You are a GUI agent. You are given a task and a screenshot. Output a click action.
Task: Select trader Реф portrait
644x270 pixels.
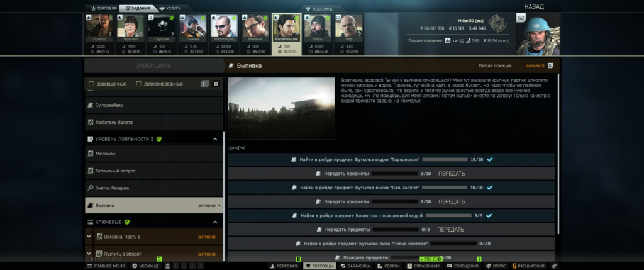[x=349, y=25]
